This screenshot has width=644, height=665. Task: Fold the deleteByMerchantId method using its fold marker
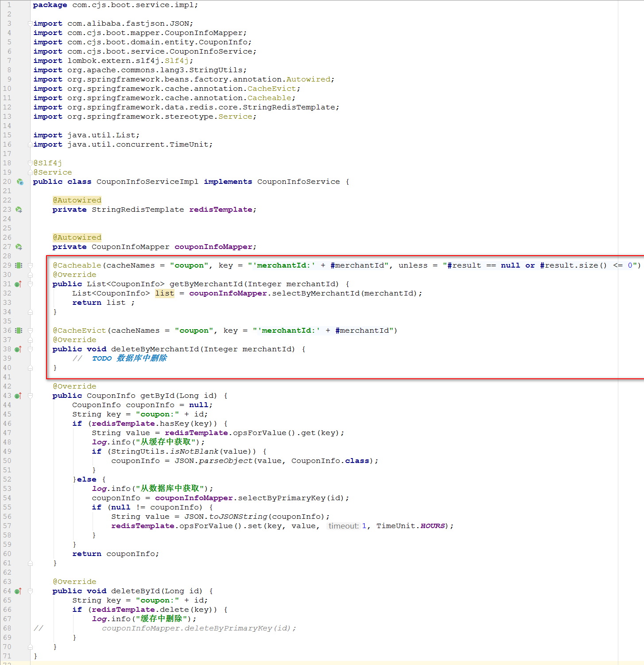coord(30,349)
